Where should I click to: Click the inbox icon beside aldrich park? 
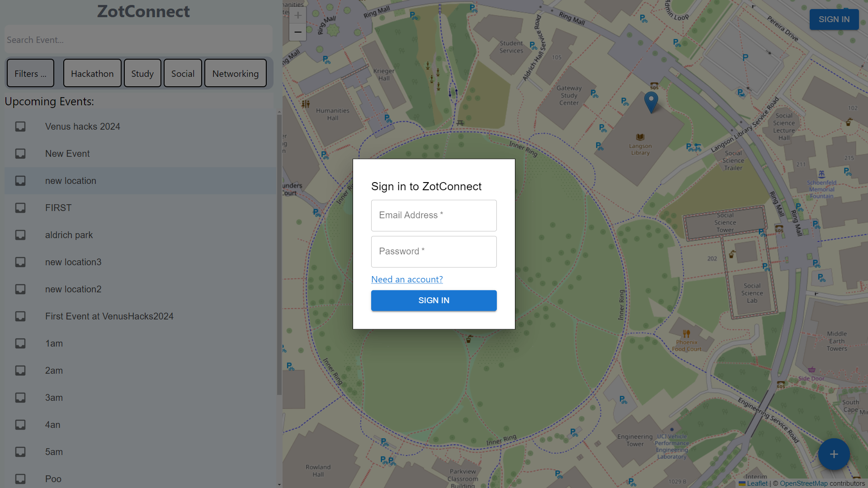pos(20,235)
